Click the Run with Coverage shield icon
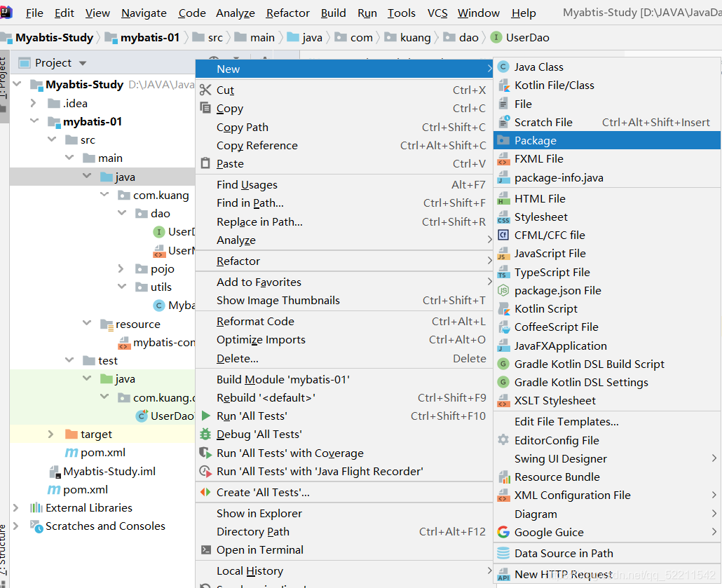 pos(205,453)
